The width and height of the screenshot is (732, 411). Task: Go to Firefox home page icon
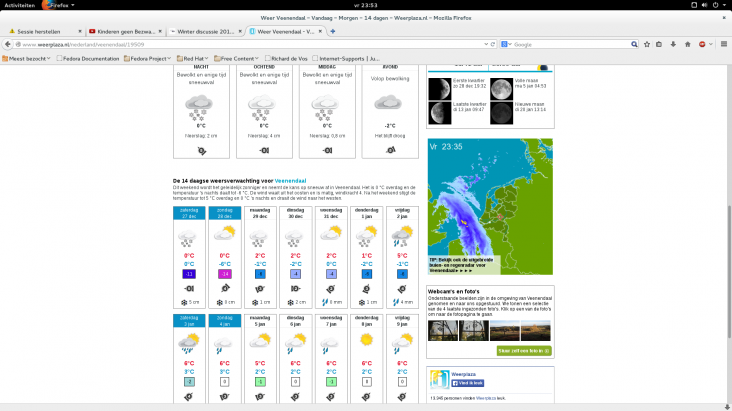point(687,44)
